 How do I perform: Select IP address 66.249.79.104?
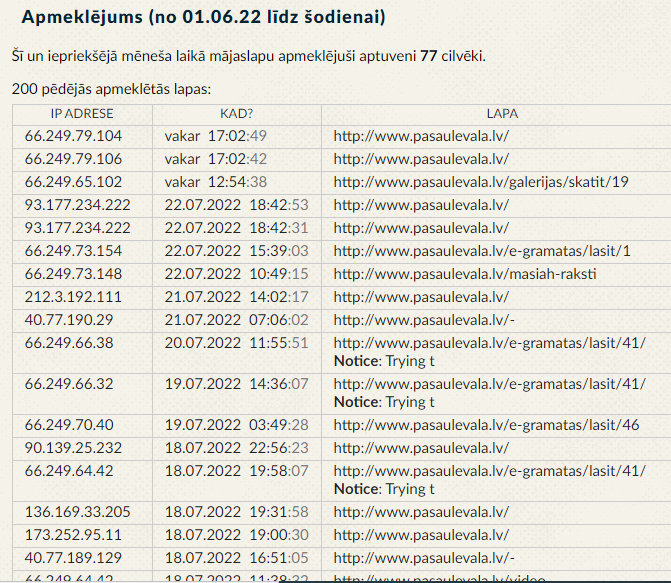pos(73,136)
